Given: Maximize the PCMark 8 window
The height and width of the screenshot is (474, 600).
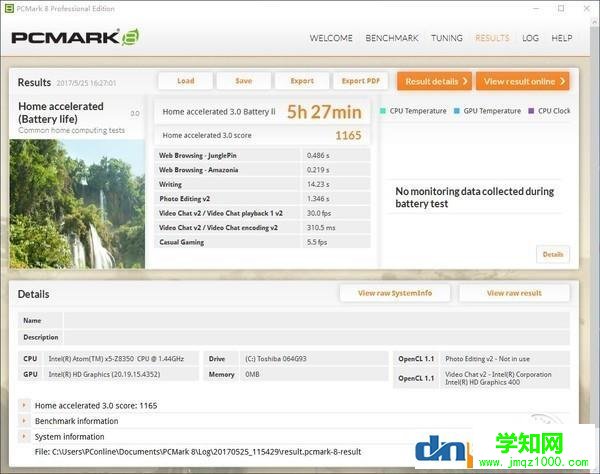Looking at the screenshot, I should coord(561,8).
